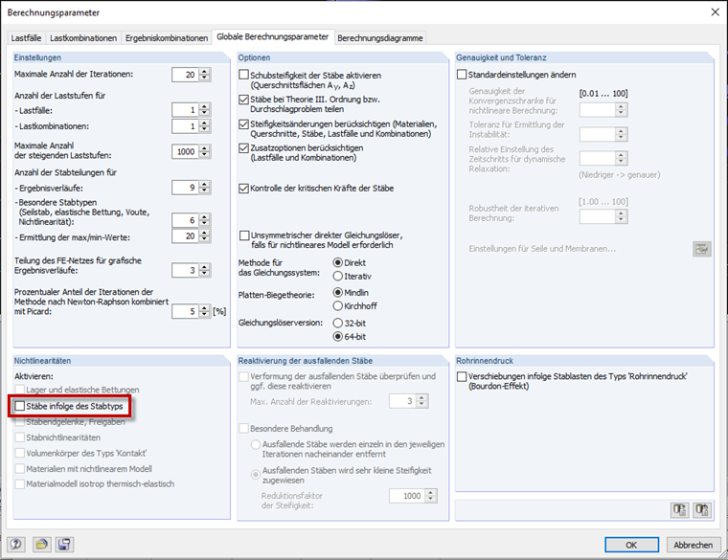
Task: Click the Ermittlung der max/min-Werte spinner
Action: [x=204, y=236]
